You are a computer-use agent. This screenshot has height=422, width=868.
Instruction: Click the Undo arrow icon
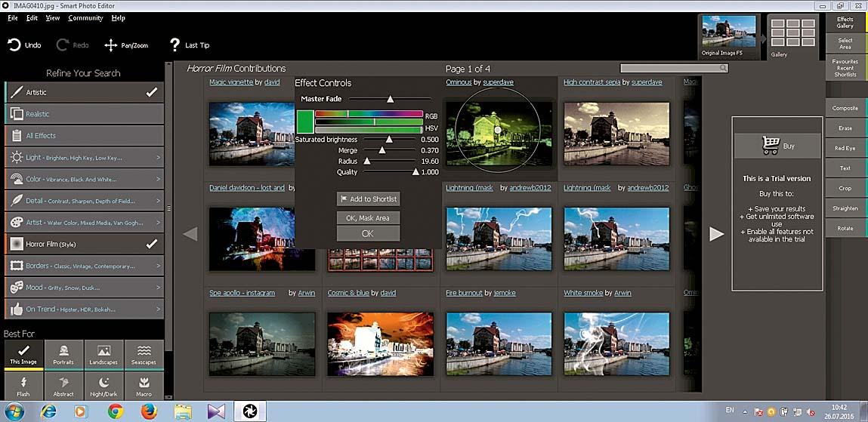(x=14, y=45)
